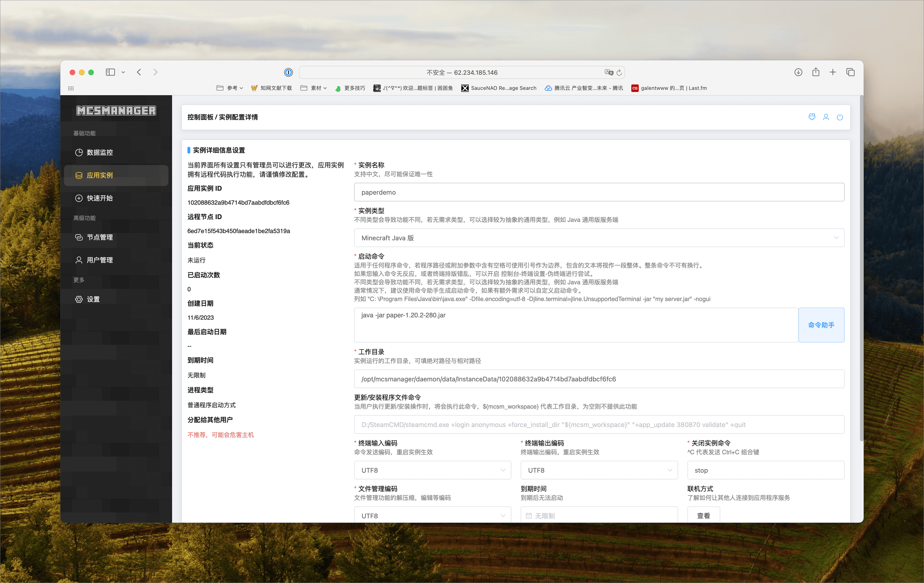Click the 1Password extension icon
Image resolution: width=924 pixels, height=583 pixels.
[288, 72]
